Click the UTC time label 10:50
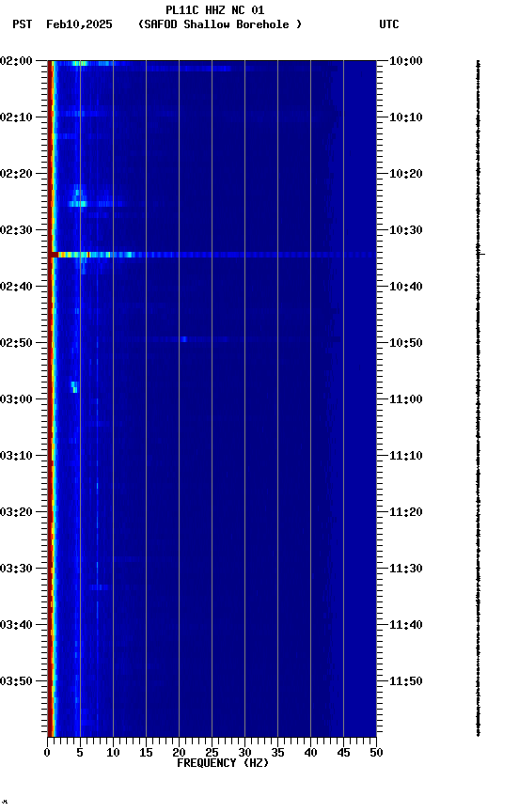519x812 pixels. [406, 343]
